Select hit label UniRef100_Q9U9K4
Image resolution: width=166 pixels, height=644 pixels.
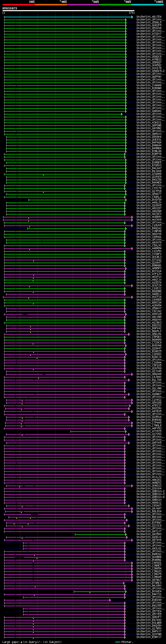point(149,137)
